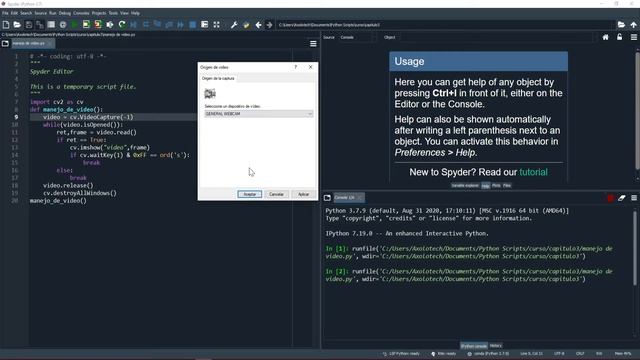Go forward with right arrow icon
640x360 pixels.
tap(269, 25)
